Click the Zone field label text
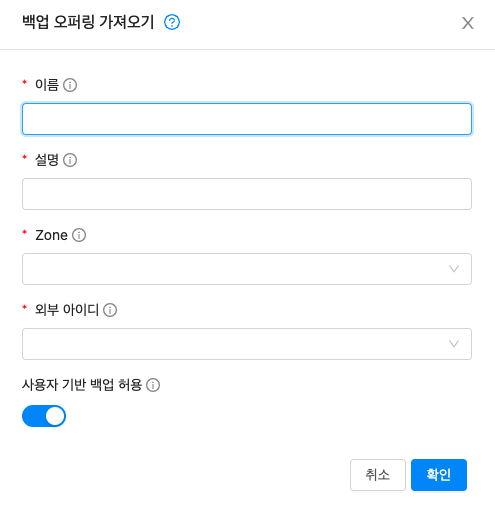 (51, 235)
